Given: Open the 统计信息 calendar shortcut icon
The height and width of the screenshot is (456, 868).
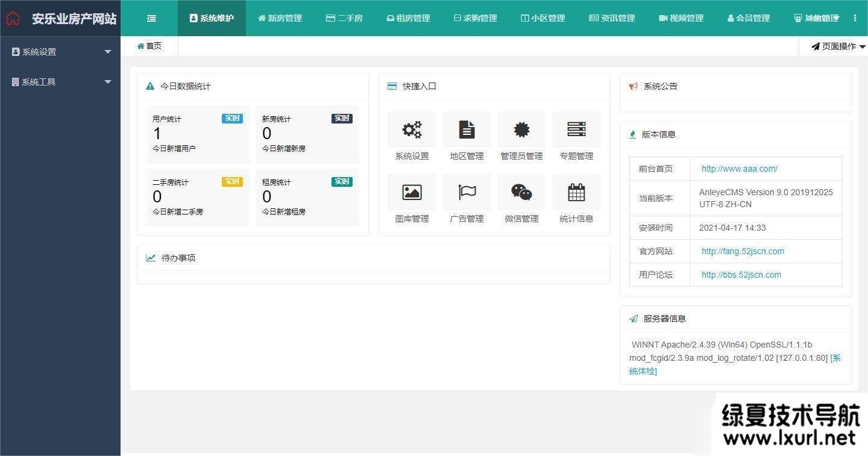Looking at the screenshot, I should 577,192.
